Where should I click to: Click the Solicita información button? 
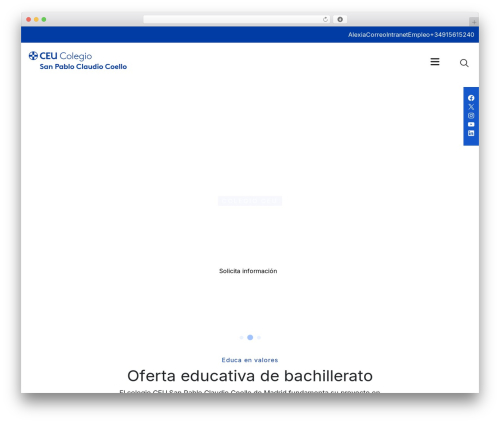click(248, 271)
